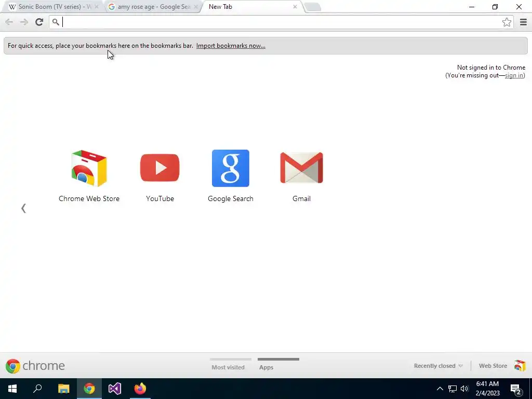Open the Gmail app icon

point(302,168)
